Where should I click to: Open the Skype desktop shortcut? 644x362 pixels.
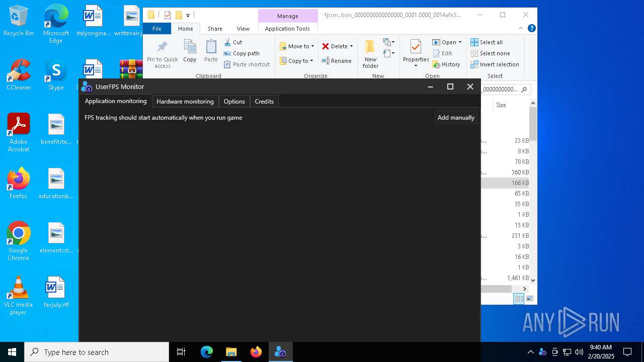56,75
